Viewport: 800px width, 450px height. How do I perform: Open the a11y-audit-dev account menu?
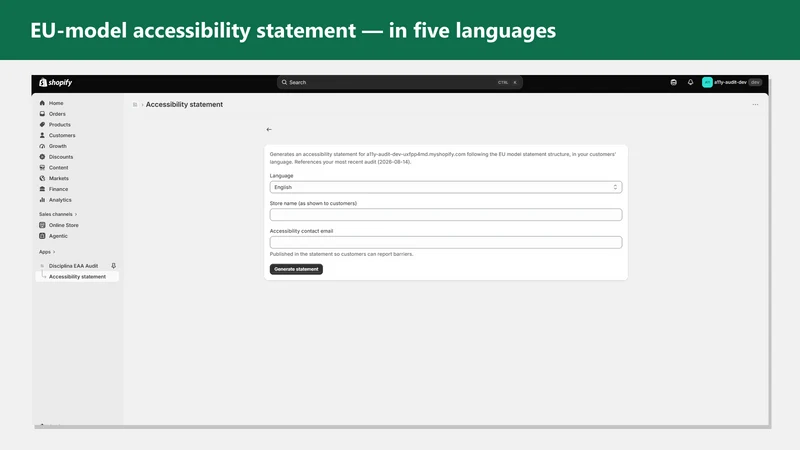coord(732,82)
